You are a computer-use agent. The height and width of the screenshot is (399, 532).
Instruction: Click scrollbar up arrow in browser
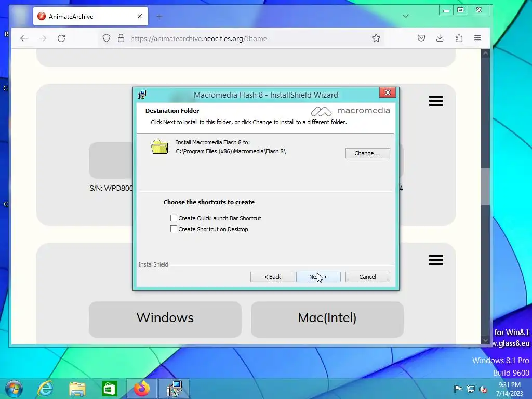486,54
